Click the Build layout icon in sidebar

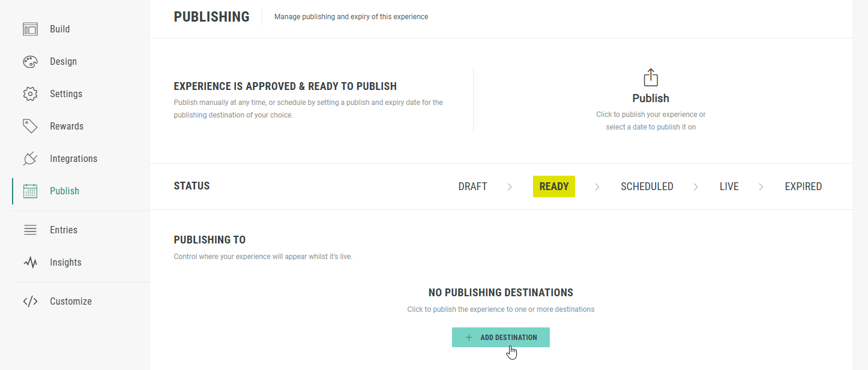[x=30, y=29]
